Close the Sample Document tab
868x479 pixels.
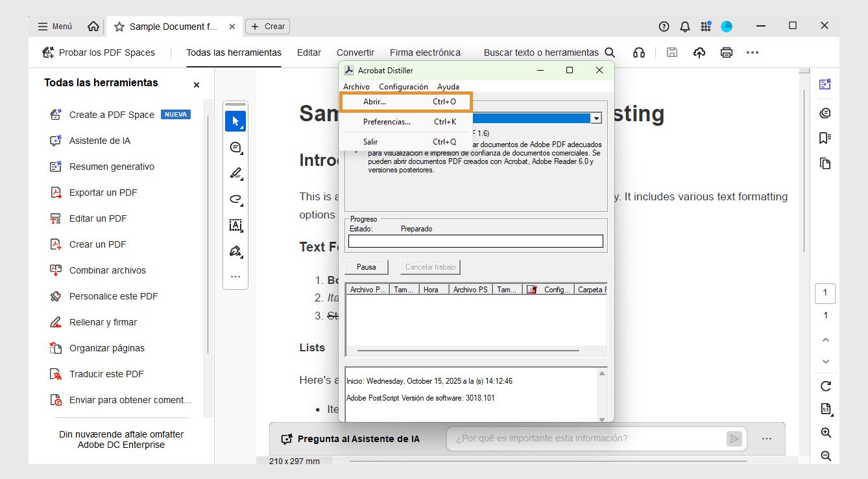pos(232,27)
